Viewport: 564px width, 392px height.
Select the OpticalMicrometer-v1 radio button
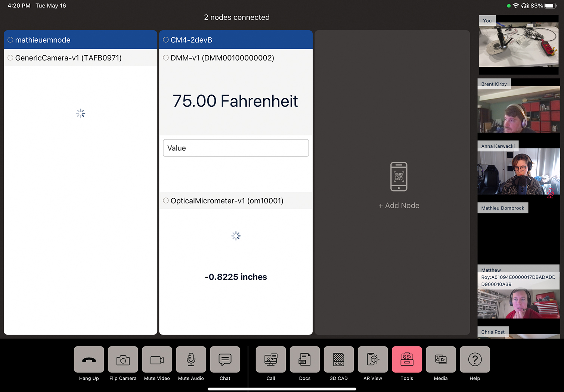coord(165,200)
